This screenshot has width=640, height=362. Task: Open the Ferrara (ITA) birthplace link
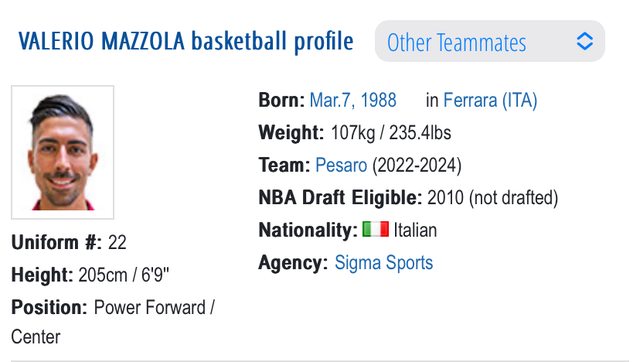click(490, 100)
